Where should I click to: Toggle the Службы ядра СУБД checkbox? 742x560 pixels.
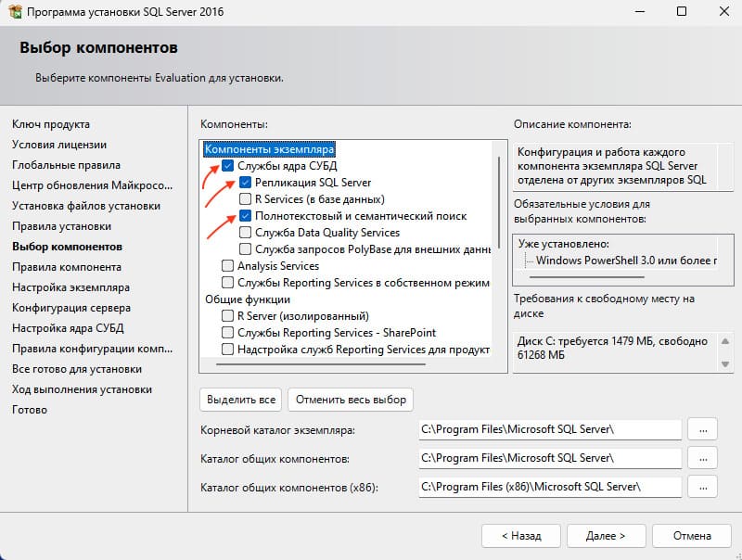[x=227, y=166]
